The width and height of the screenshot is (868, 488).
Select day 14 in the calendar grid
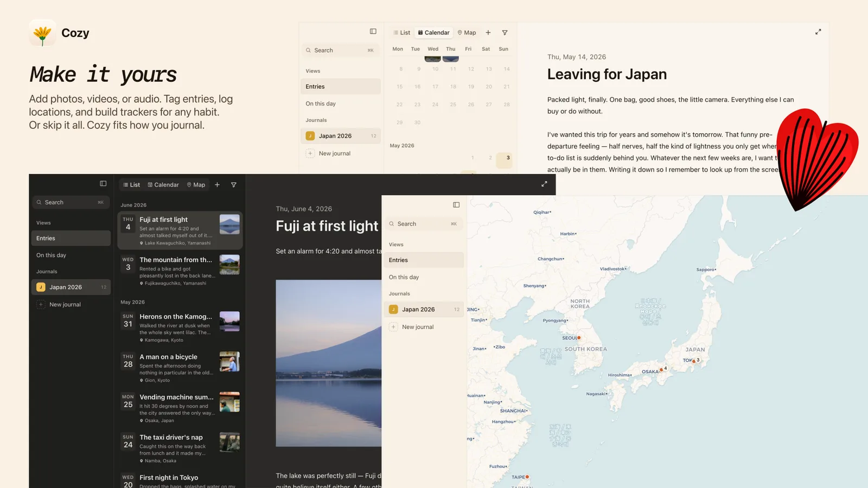[507, 69]
